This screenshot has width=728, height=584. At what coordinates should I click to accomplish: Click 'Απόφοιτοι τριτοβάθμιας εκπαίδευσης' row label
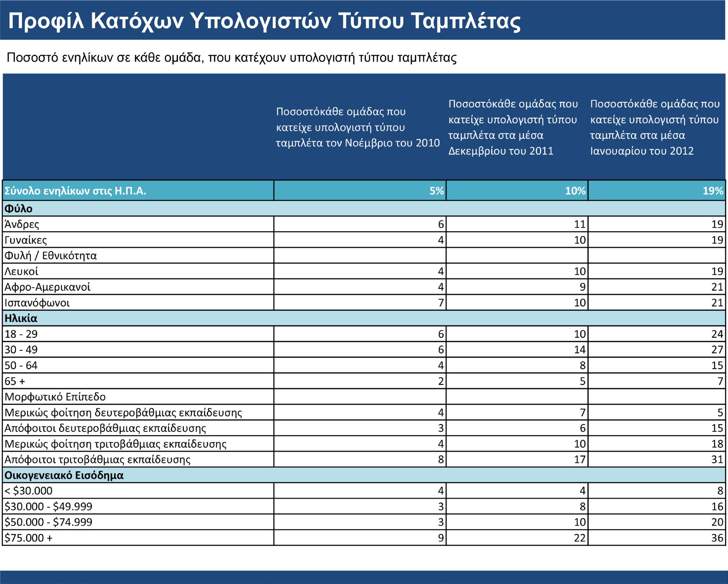pyautogui.click(x=97, y=460)
